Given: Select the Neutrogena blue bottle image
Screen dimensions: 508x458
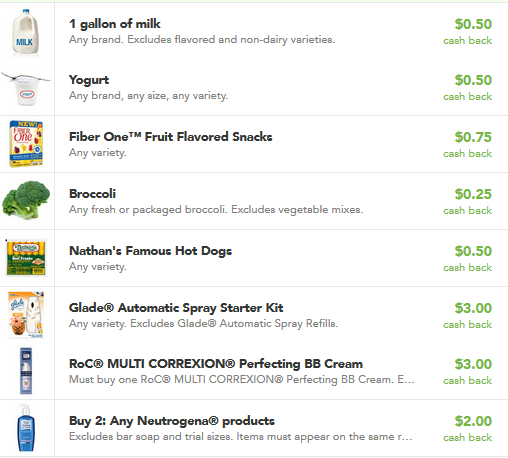Looking at the screenshot, I should tap(26, 428).
